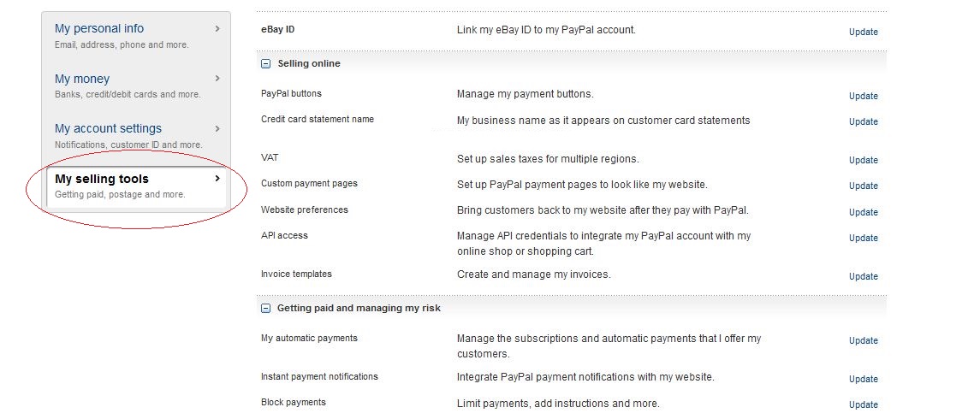Collapse the Selling online section
980x419 pixels.
(265, 63)
